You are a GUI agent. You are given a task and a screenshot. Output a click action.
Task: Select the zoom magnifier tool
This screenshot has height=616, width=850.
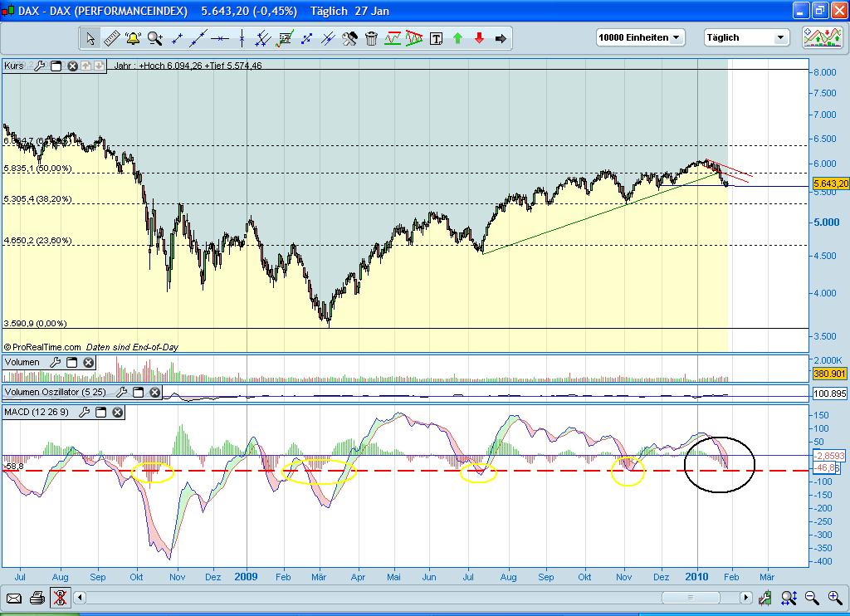(153, 37)
